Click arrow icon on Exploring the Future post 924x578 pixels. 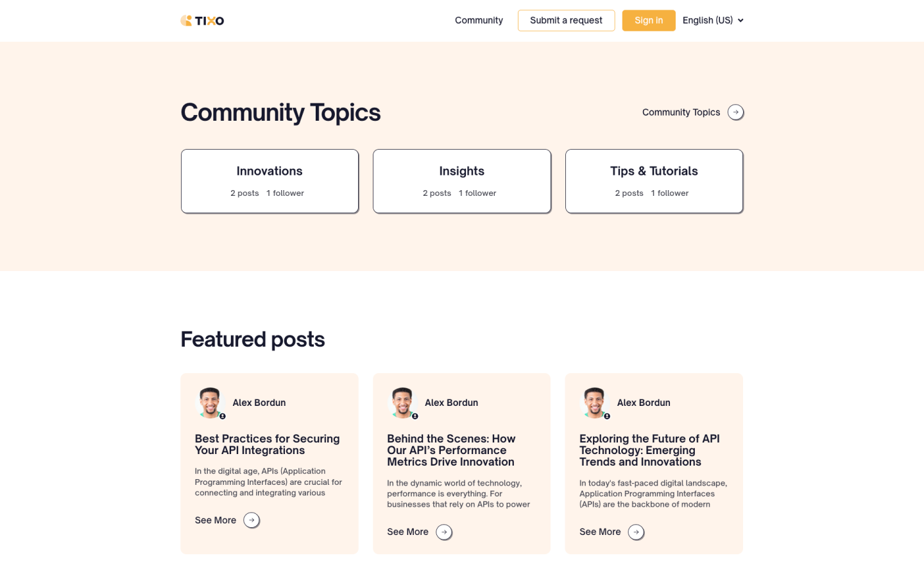click(x=636, y=532)
